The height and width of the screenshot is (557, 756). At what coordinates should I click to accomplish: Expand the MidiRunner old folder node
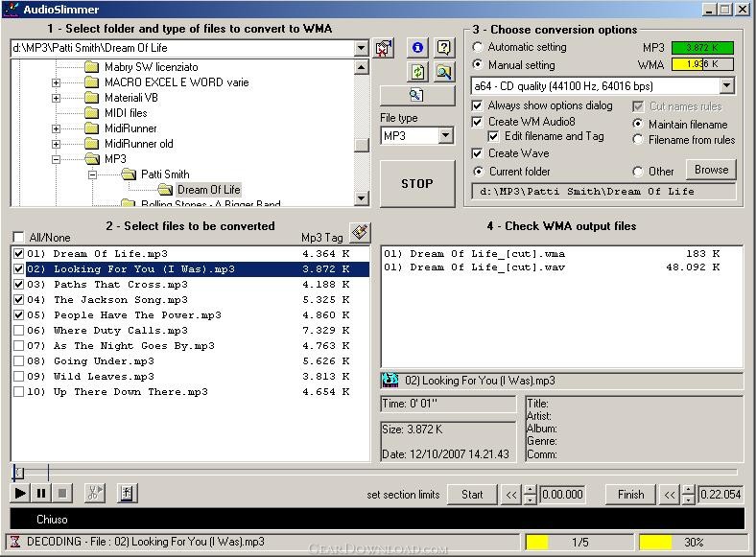56,144
